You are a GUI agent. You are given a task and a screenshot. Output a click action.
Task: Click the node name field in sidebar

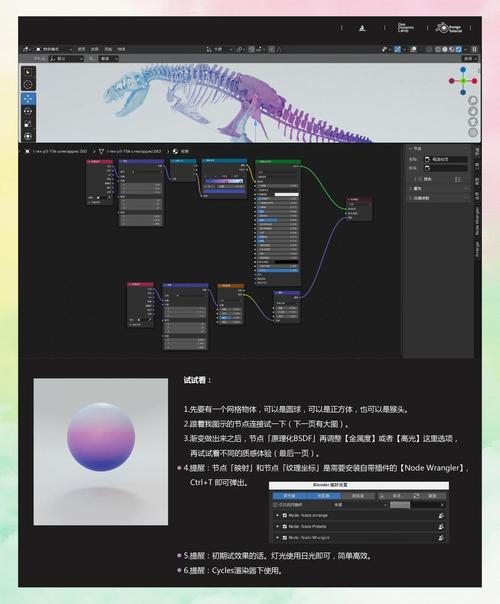[x=446, y=159]
